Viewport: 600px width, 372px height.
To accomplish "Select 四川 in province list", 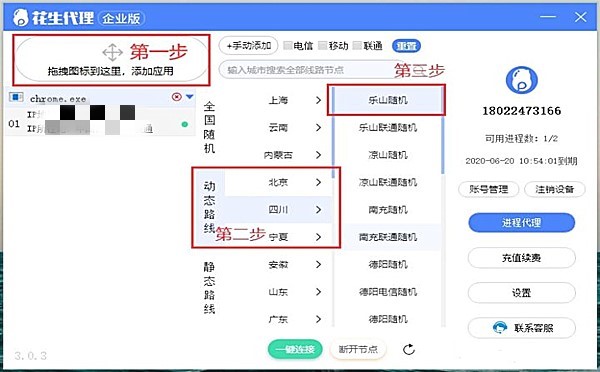I will click(x=278, y=210).
